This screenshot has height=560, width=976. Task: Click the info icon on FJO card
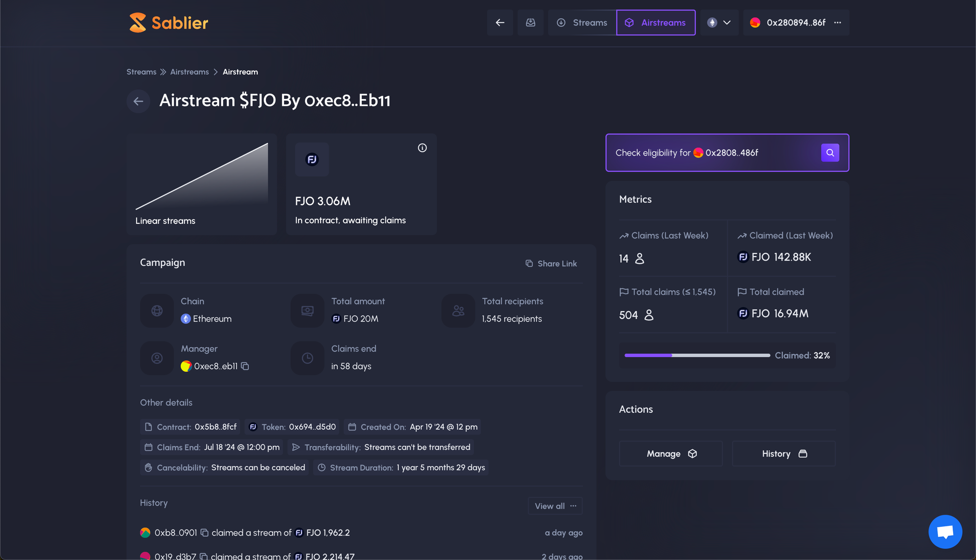pyautogui.click(x=422, y=148)
